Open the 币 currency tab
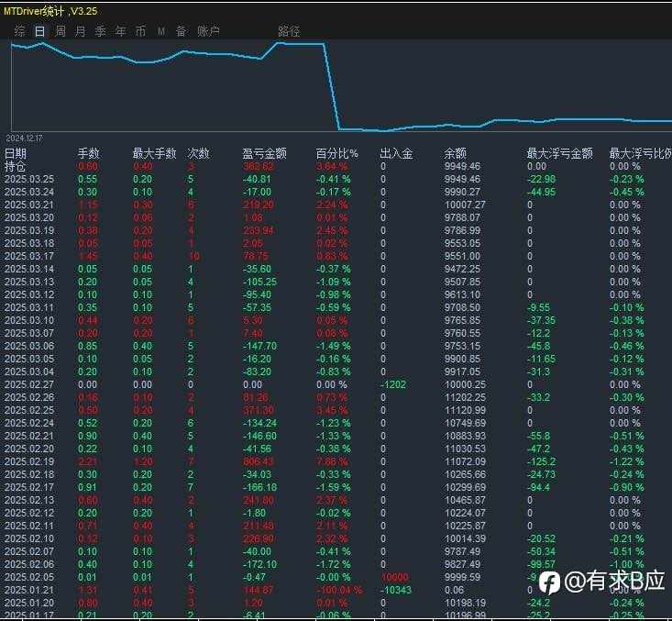The image size is (672, 621). tap(140, 31)
